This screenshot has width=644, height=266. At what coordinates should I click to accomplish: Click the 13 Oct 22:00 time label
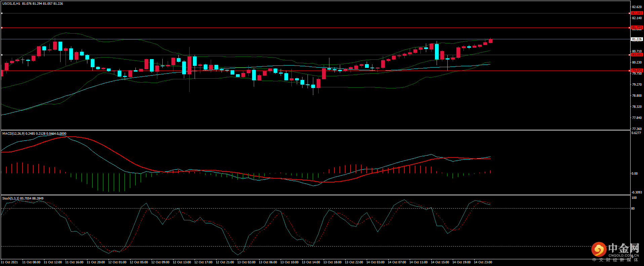pos(354,262)
